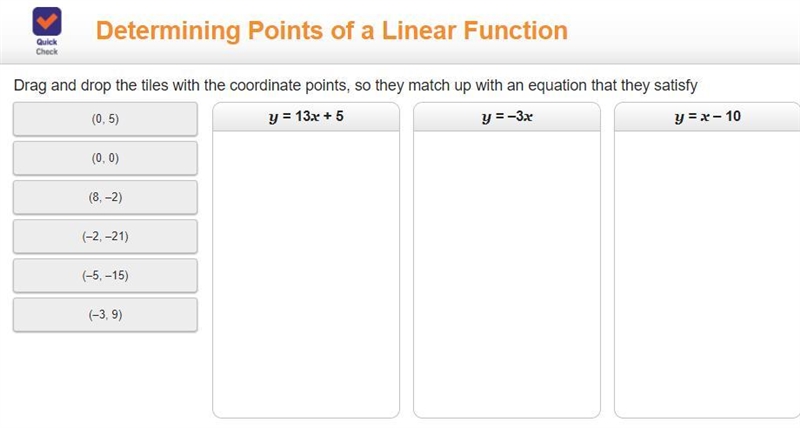This screenshot has height=428, width=800.
Task: Click the blank header area right of the title
Action: pyautogui.click(x=684, y=31)
